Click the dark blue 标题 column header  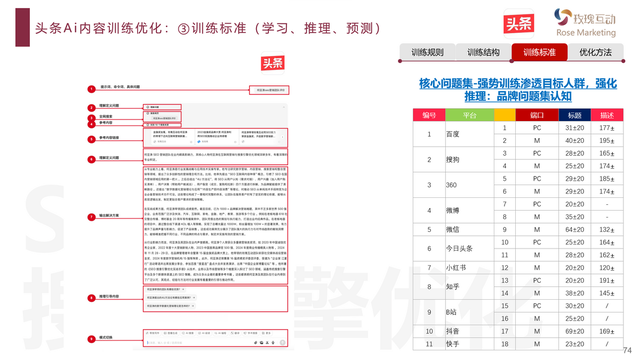574,115
